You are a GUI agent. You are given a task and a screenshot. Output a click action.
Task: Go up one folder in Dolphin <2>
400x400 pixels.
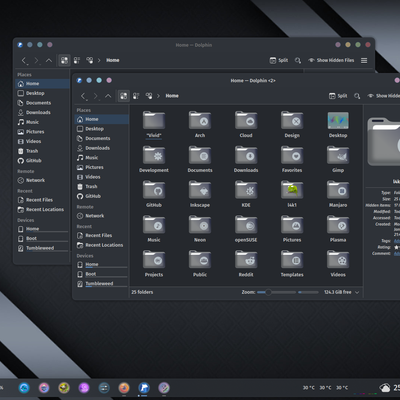(108, 96)
